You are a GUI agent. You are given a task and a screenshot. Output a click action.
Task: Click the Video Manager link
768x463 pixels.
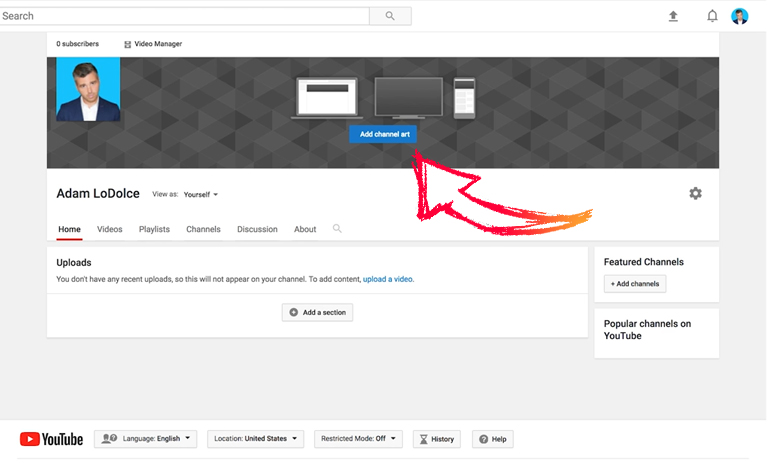coord(158,44)
